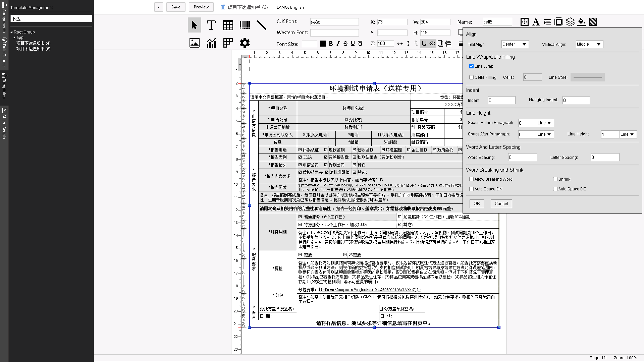Open the Vertical Align dropdown
Image resolution: width=644 pixels, height=362 pixels.
click(589, 44)
